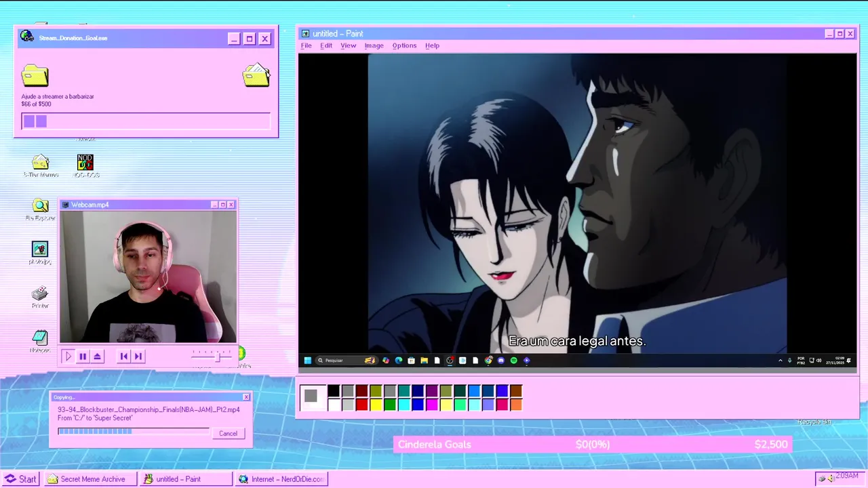Viewport: 868px width, 488px height.
Task: Open Google Chrome in the inner taskbar
Action: point(488,361)
